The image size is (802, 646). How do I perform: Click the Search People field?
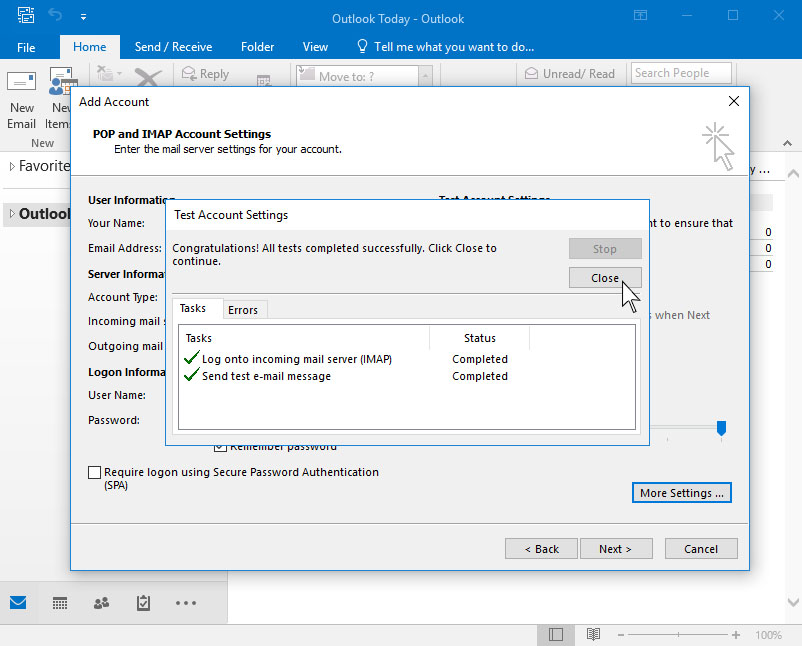point(681,73)
